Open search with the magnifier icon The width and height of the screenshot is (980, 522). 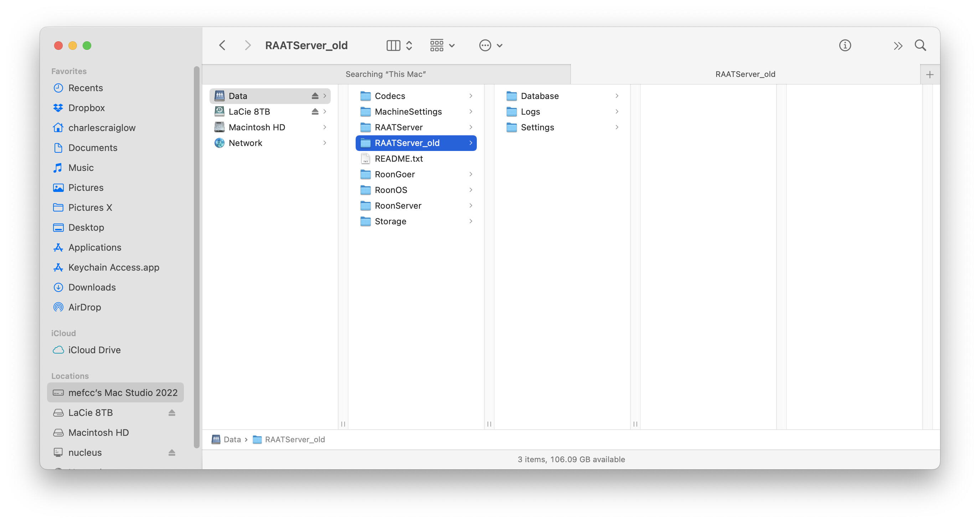[920, 45]
